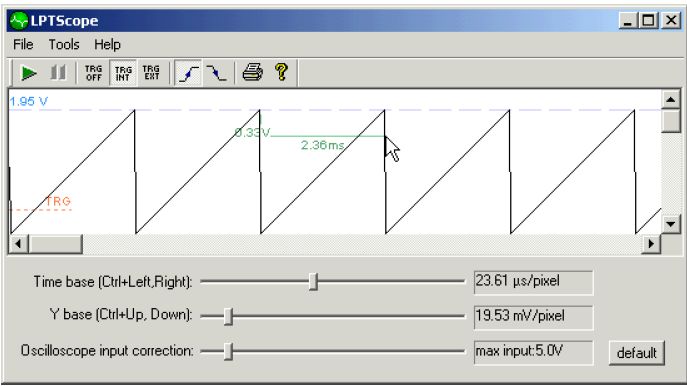Image resolution: width=687 pixels, height=386 pixels.
Task: Open the Help menu
Action: pyautogui.click(x=107, y=45)
